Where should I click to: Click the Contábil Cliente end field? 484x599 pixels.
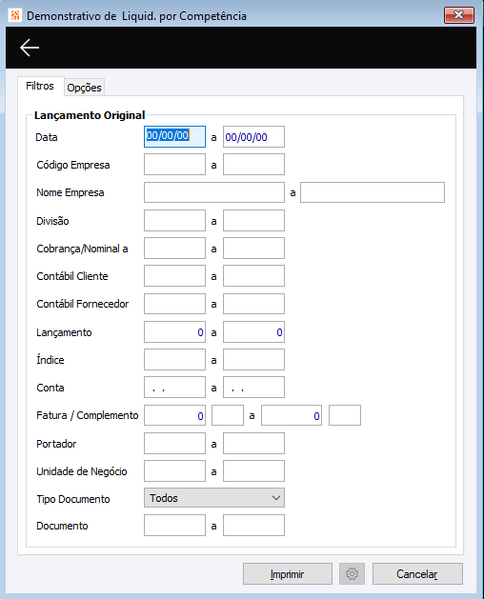click(254, 276)
